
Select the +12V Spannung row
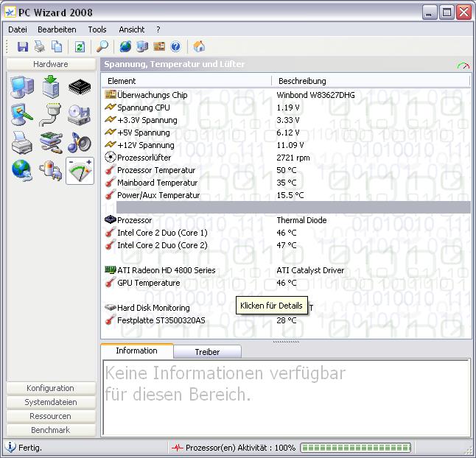(287, 145)
